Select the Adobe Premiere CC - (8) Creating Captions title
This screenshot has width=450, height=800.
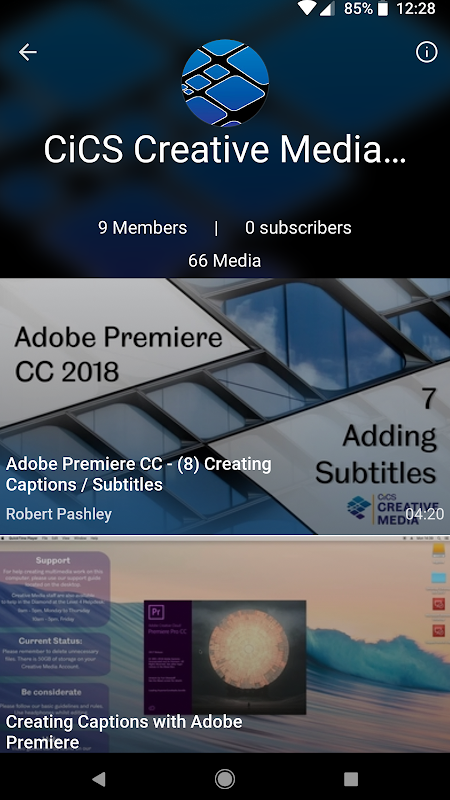tap(138, 474)
